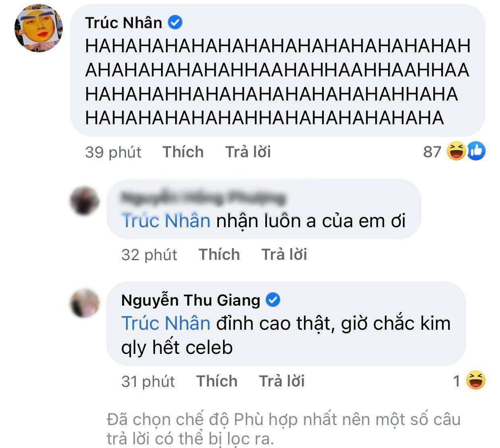Click the 31 phút timestamp

point(149,380)
